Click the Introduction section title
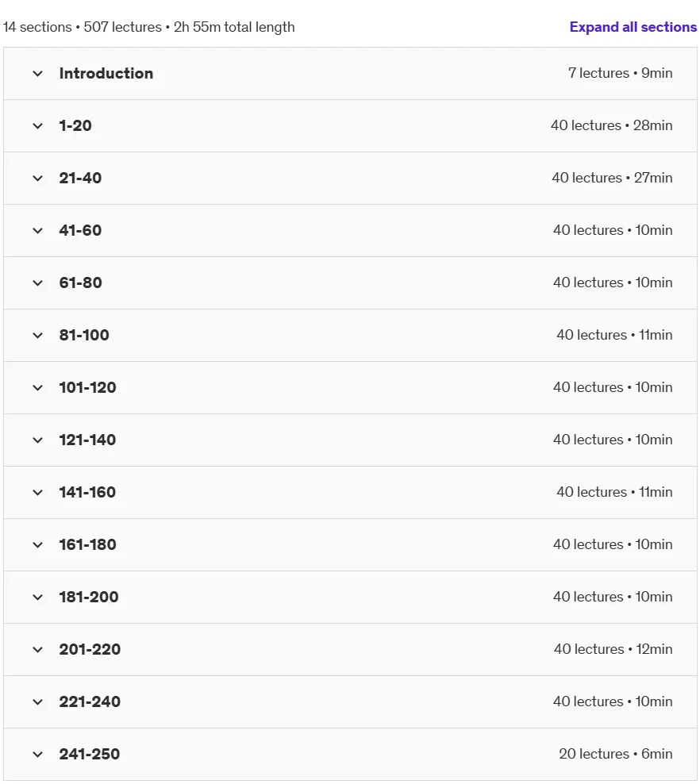Viewport: 700px width, 784px height. (106, 74)
